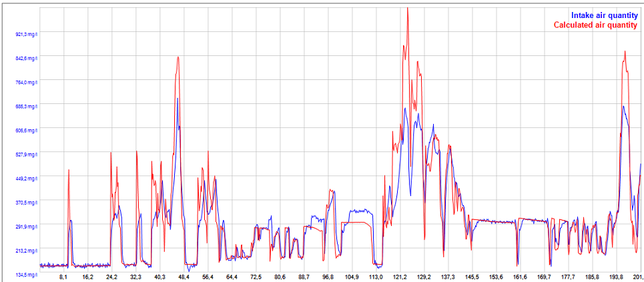Click the 96,8 x-axis tick label

tap(328, 277)
